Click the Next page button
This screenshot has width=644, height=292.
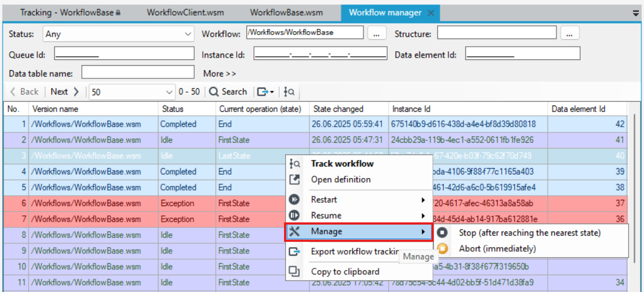click(65, 92)
